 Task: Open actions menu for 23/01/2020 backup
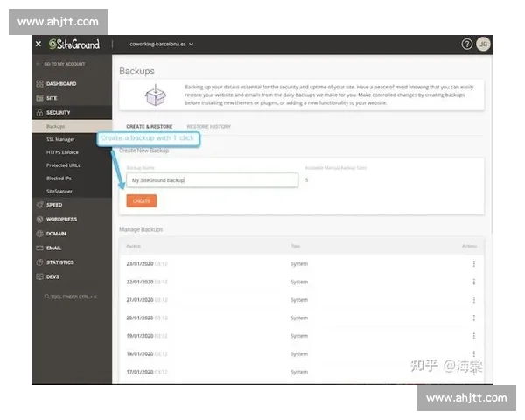[x=473, y=263]
